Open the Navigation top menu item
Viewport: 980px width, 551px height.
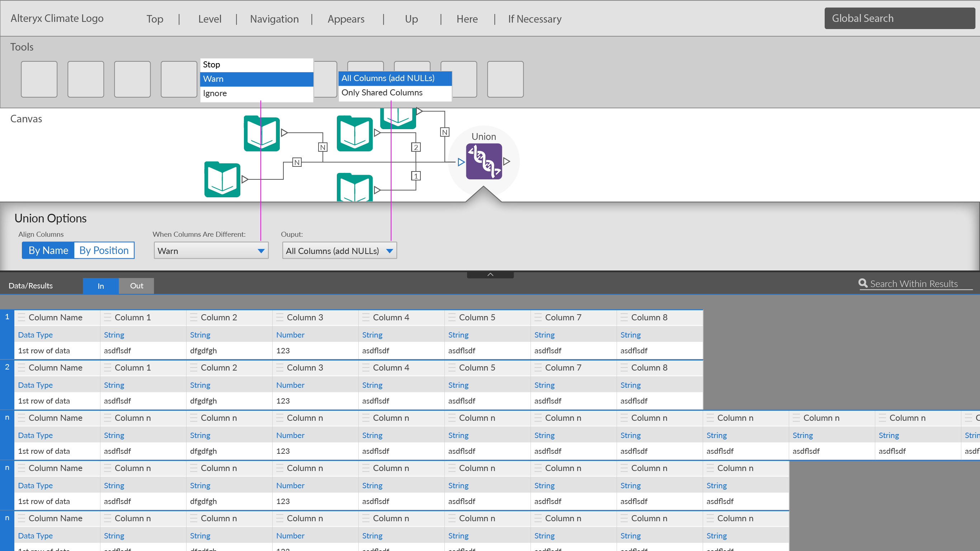(274, 19)
